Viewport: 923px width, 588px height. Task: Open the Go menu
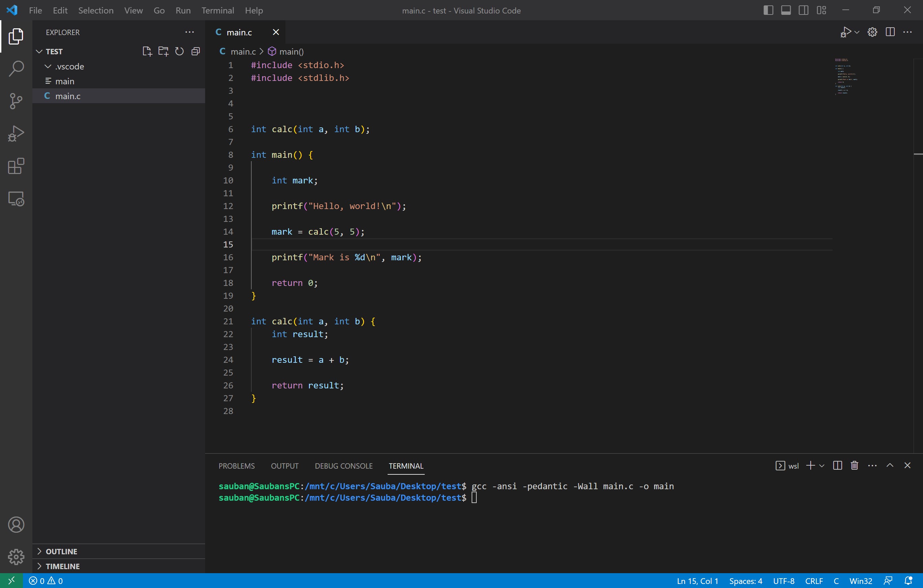pyautogui.click(x=159, y=10)
